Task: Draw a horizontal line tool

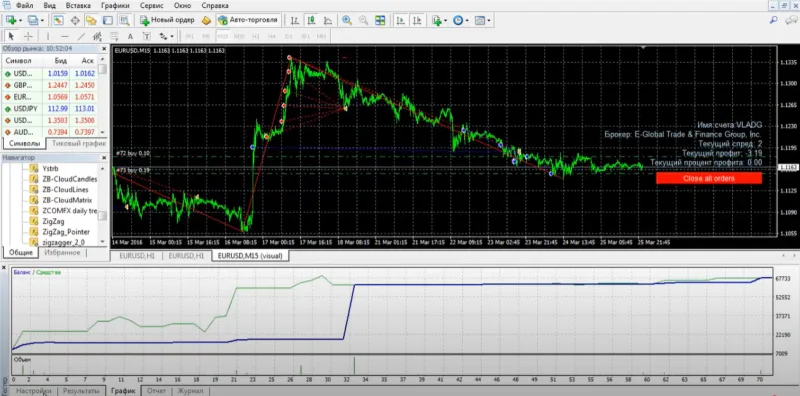Action: (x=65, y=36)
